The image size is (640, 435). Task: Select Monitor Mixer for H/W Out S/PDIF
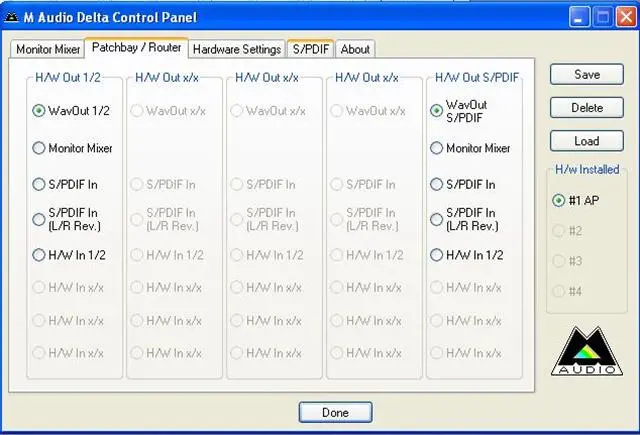(437, 148)
